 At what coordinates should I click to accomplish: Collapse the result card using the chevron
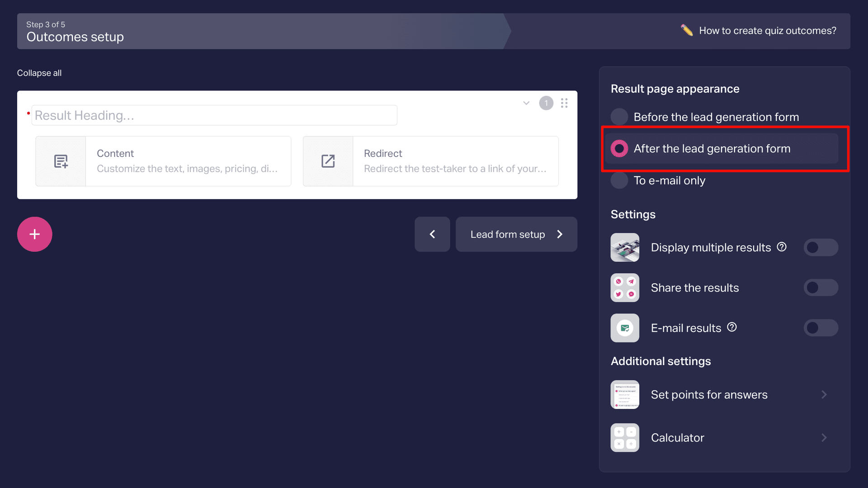tap(526, 103)
